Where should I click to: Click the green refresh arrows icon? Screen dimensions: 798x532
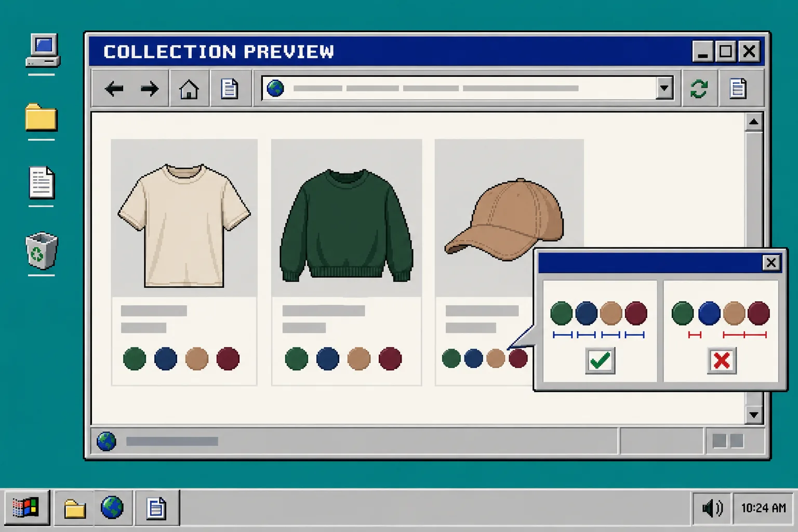[x=699, y=89]
